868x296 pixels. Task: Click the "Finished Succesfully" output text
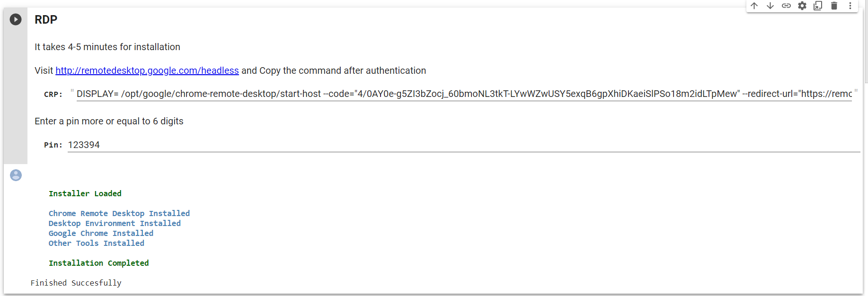76,283
